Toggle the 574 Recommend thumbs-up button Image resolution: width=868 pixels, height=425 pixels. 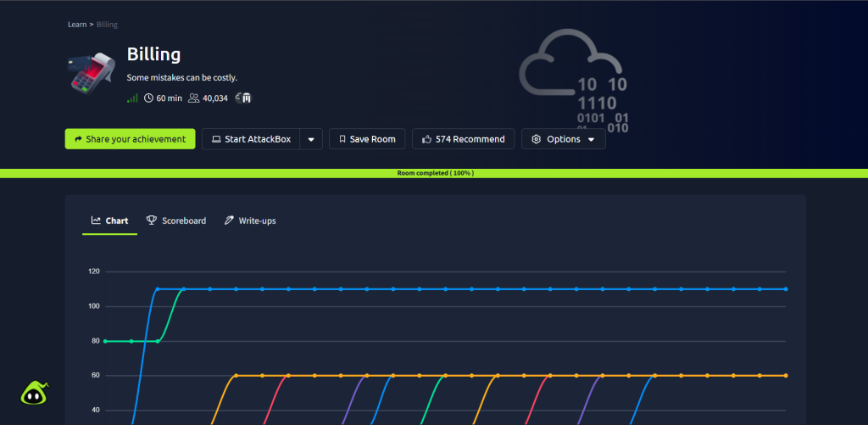point(463,139)
